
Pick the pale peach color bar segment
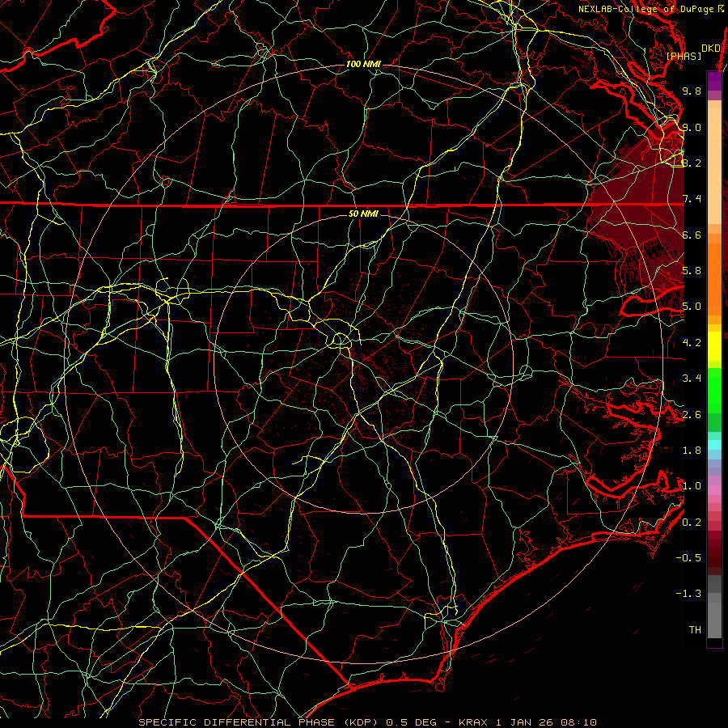(714, 166)
